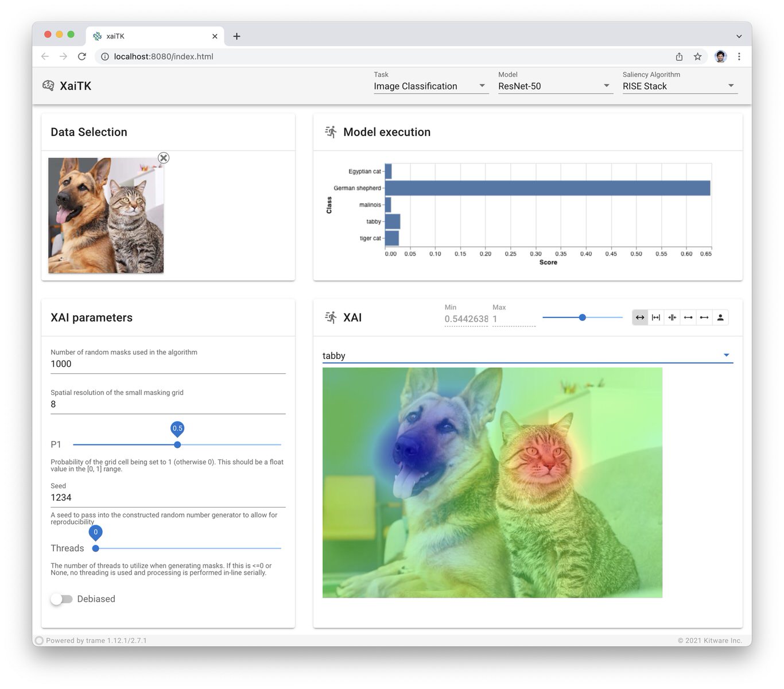Open the browser three-dot menu
This screenshot has height=689, width=784.
(739, 56)
